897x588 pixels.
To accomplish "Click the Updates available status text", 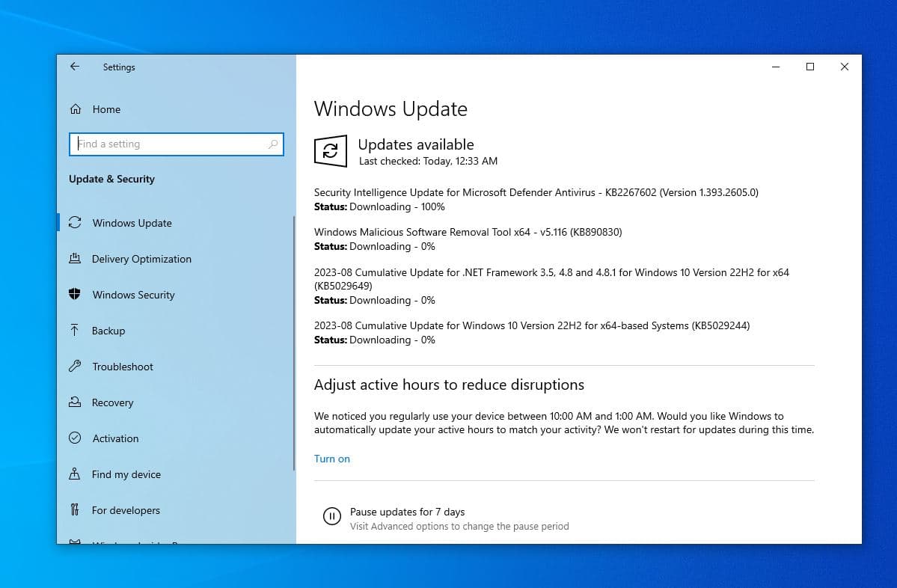I will [416, 144].
